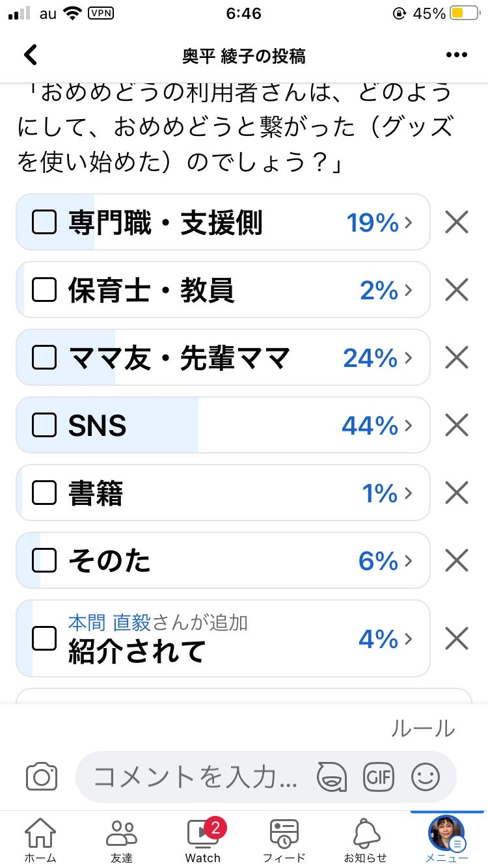The width and height of the screenshot is (488, 868).
Task: Expand voters for 保育士・教員 2% chevron
Action: [x=409, y=290]
